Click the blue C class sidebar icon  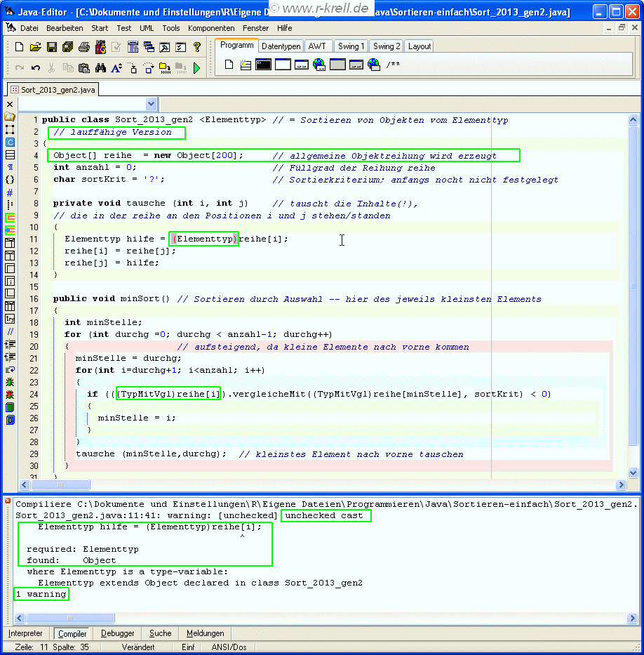pos(10,142)
